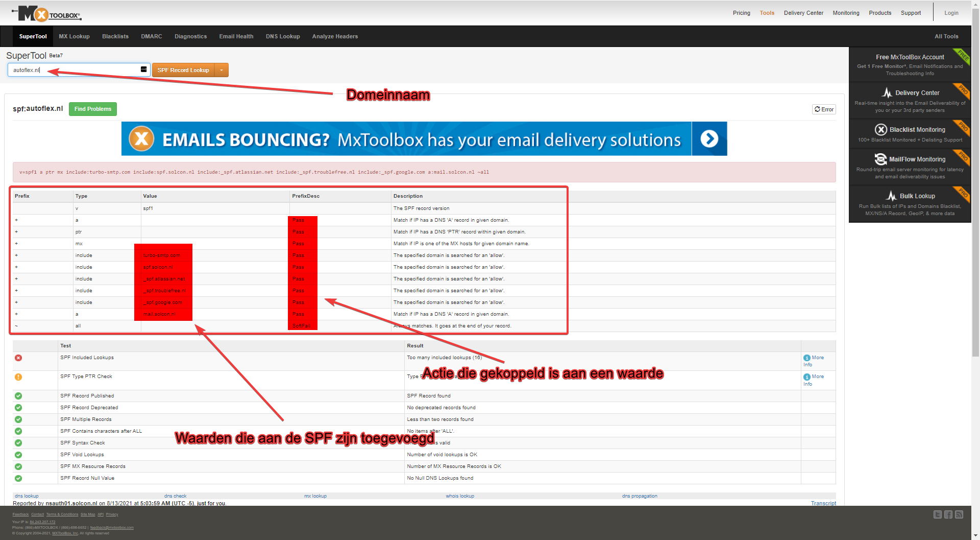This screenshot has height=540, width=980.
Task: Click into the domain name input field
Action: coord(74,70)
